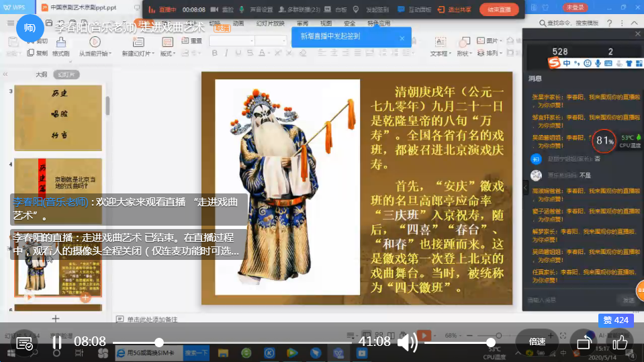Open the 审阅 review tab

302,24
